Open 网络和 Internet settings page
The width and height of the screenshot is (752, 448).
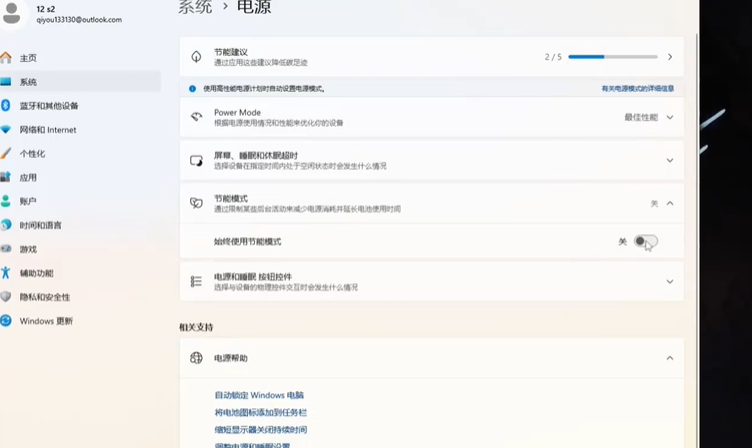(x=48, y=130)
